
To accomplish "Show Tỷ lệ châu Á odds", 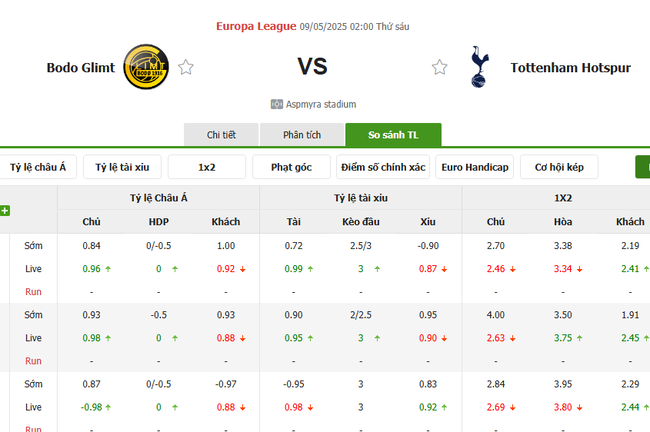I will 38,167.
